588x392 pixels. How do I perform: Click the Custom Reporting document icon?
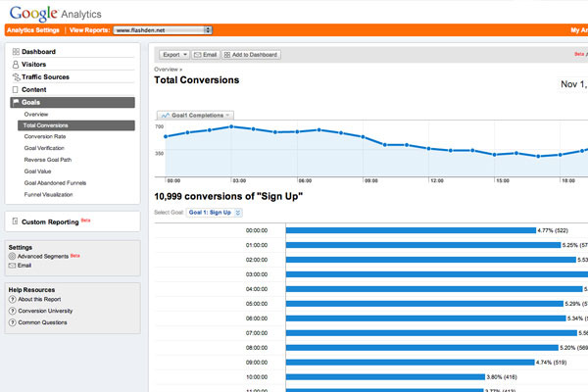[x=15, y=220]
